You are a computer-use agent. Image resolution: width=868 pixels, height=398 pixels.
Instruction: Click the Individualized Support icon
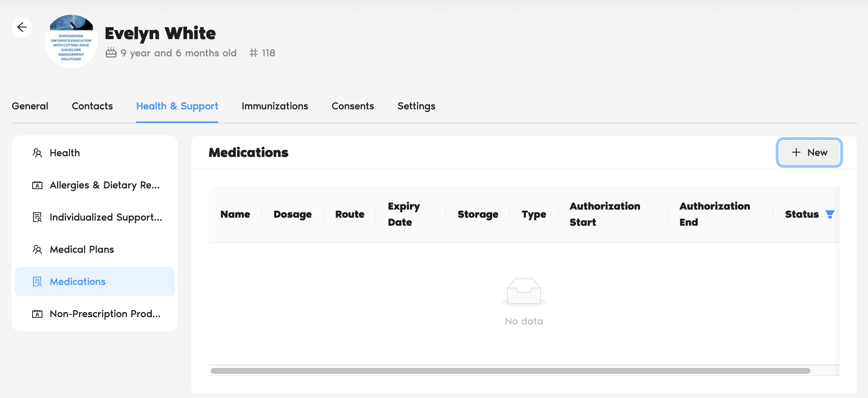(x=37, y=217)
